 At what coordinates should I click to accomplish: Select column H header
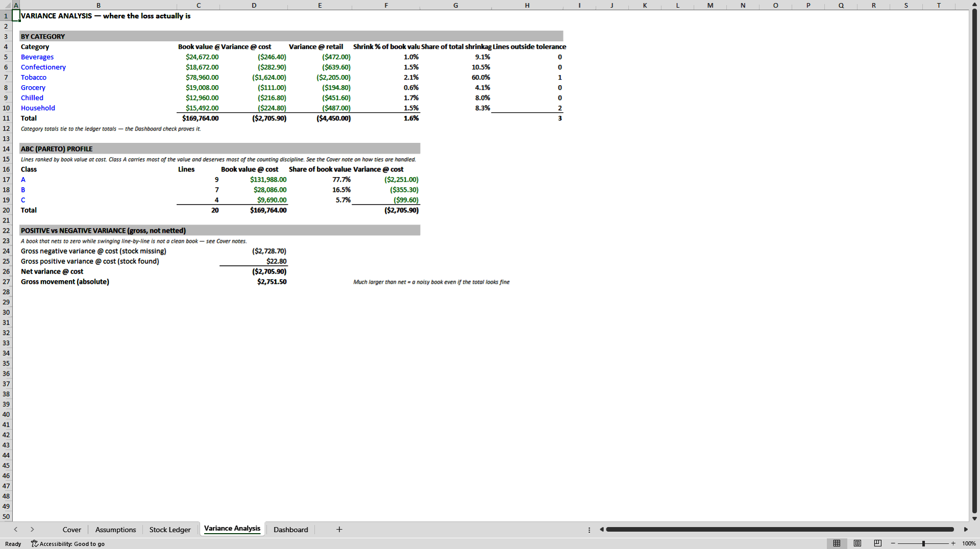pos(527,5)
